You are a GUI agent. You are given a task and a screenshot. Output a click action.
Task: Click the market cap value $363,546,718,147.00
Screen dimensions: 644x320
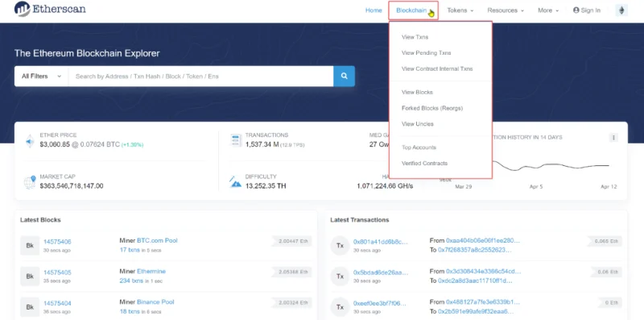click(72, 186)
